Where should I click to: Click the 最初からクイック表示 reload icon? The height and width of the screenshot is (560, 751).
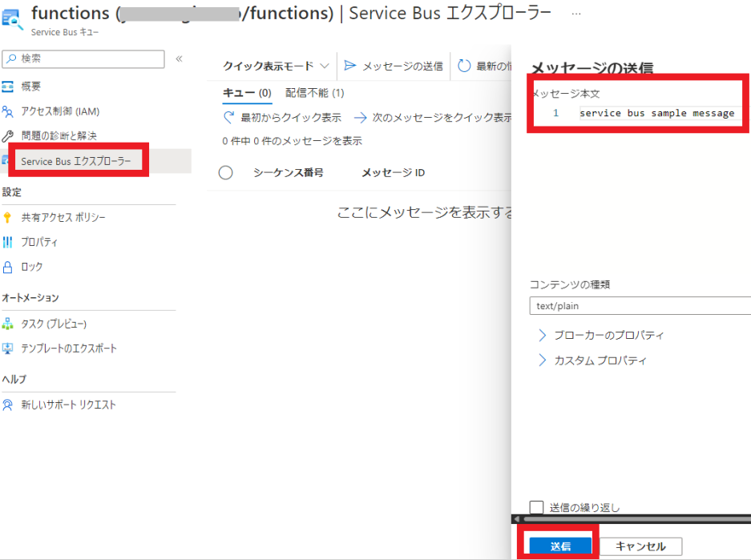tap(229, 117)
